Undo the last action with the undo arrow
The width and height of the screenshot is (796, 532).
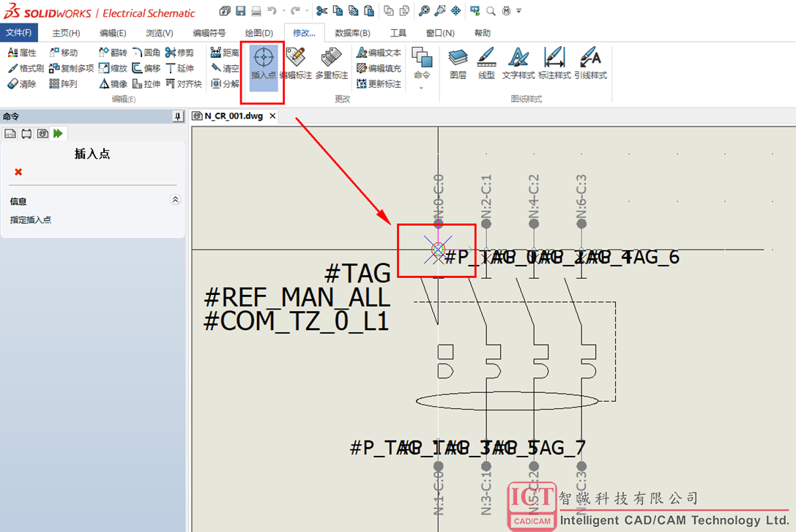(x=272, y=11)
